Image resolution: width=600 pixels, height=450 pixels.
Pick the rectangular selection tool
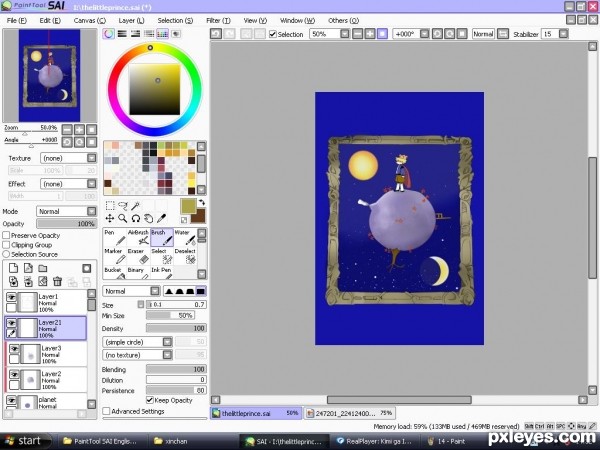(x=110, y=206)
